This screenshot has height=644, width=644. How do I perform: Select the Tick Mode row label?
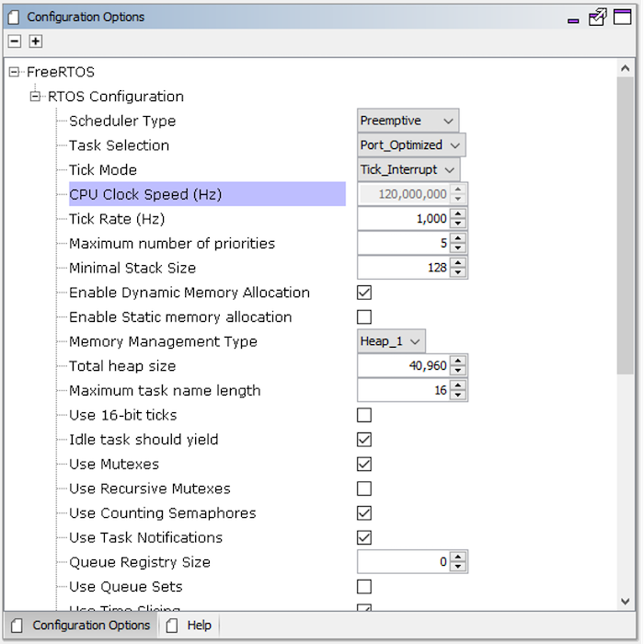[x=103, y=170]
